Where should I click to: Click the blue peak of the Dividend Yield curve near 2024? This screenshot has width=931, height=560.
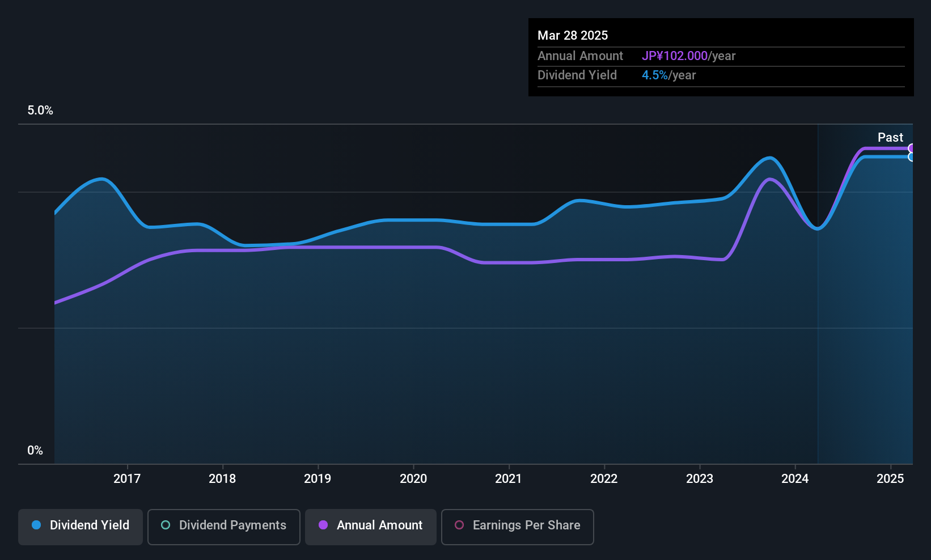coord(769,159)
